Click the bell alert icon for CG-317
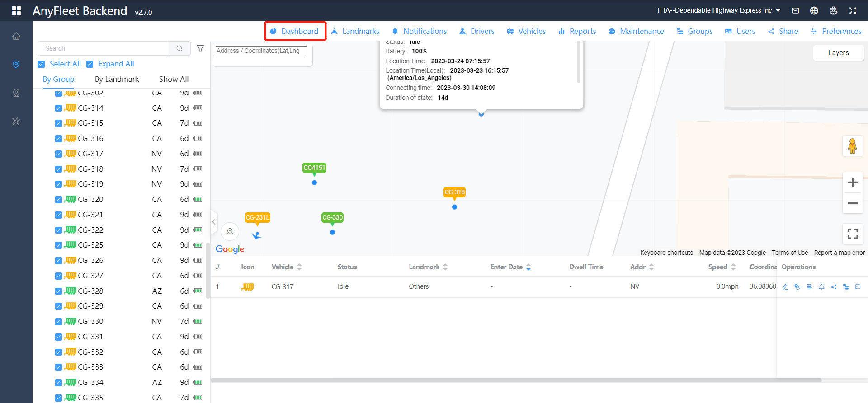The image size is (868, 403). (821, 287)
